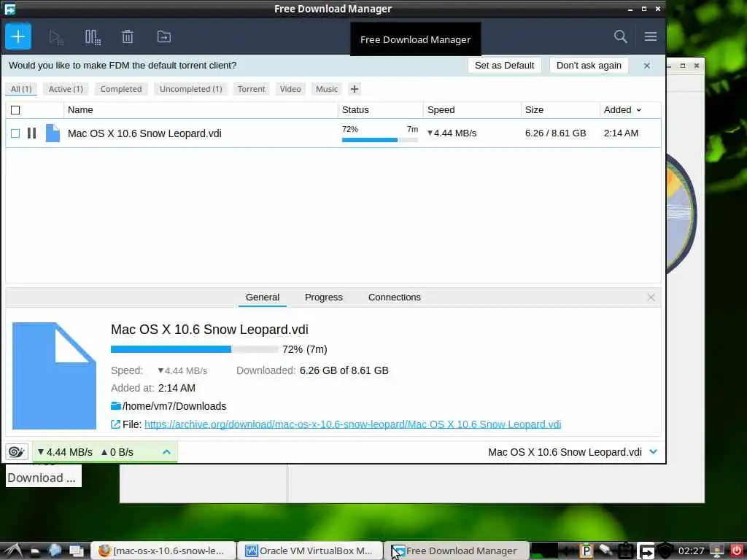This screenshot has height=560, width=747.
Task: Dismiss the default torrent client prompt
Action: (646, 66)
